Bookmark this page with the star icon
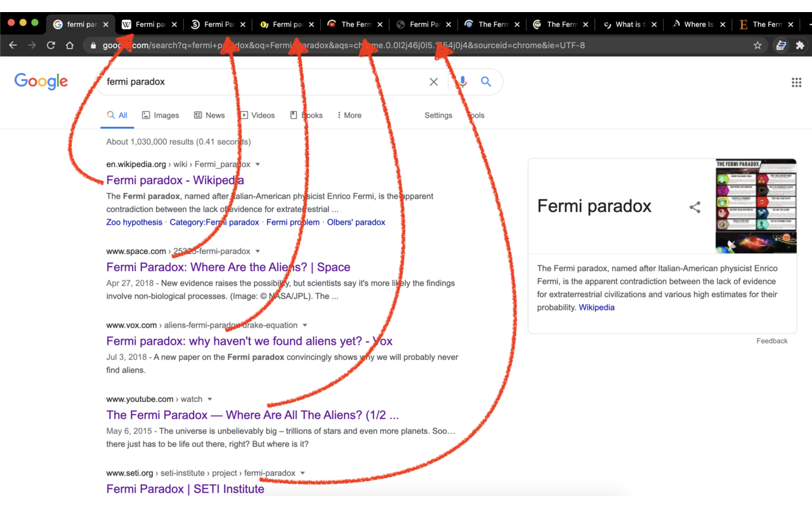 [x=758, y=45]
